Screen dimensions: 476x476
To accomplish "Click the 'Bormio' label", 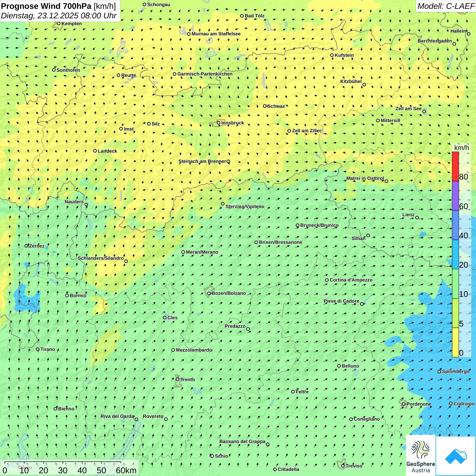I will pos(78,295).
